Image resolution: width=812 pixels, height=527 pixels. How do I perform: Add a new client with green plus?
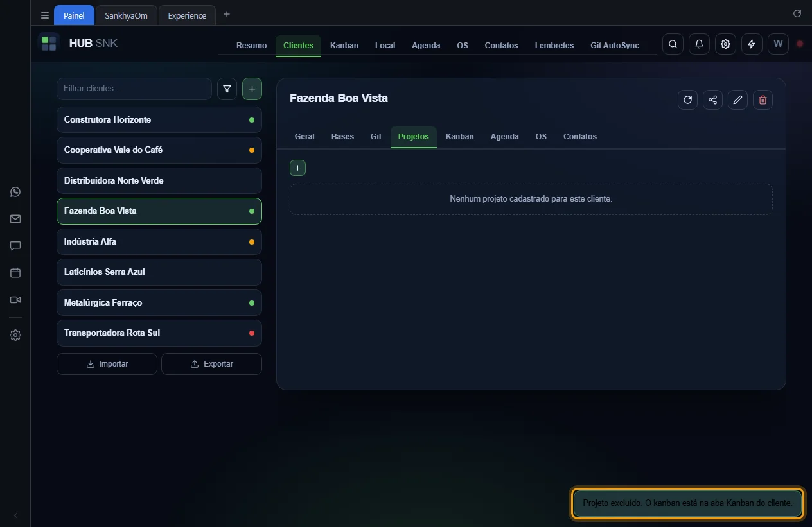point(252,89)
